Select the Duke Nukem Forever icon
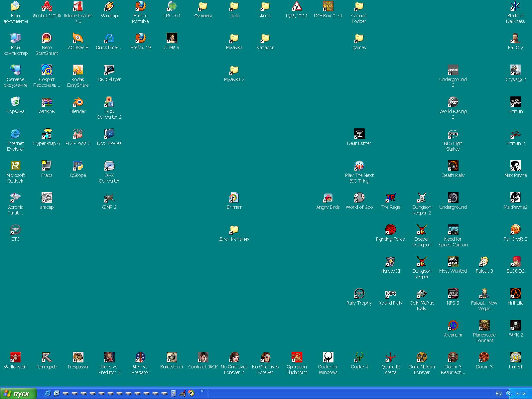 pos(422,357)
